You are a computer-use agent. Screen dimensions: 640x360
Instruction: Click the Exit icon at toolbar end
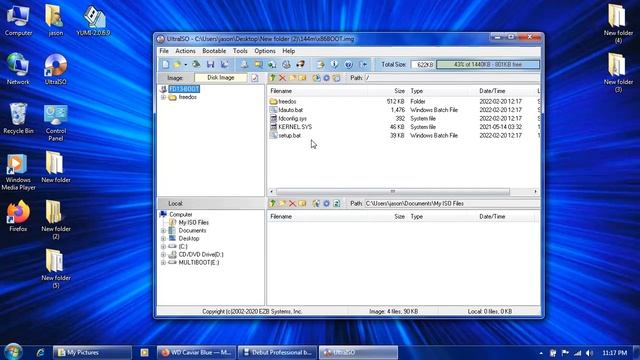tap(363, 64)
